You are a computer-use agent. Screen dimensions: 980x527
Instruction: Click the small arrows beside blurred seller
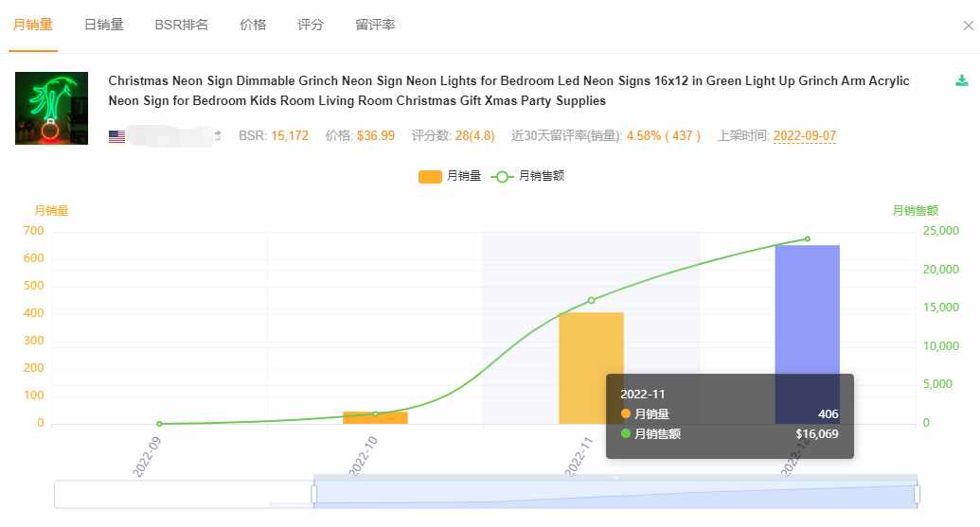[x=218, y=135]
